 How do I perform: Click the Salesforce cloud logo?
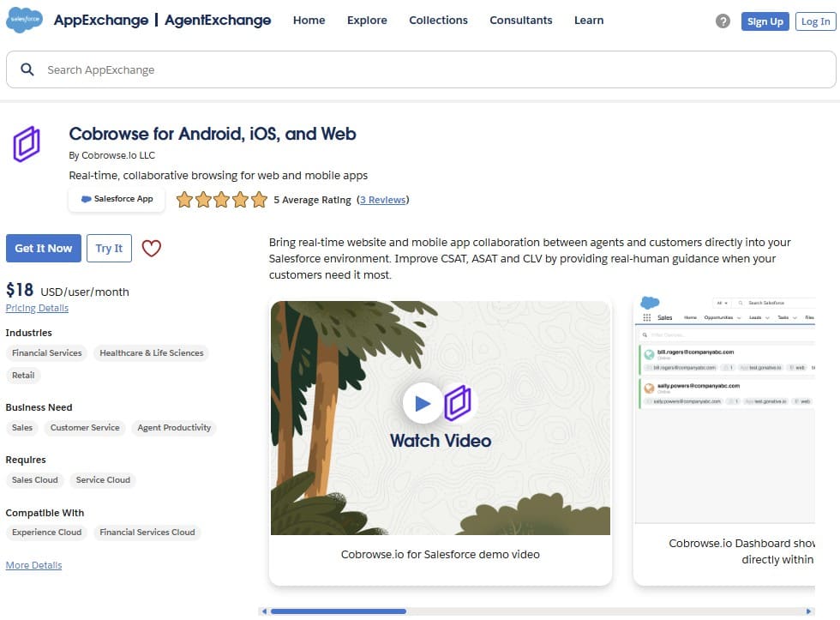[x=25, y=20]
